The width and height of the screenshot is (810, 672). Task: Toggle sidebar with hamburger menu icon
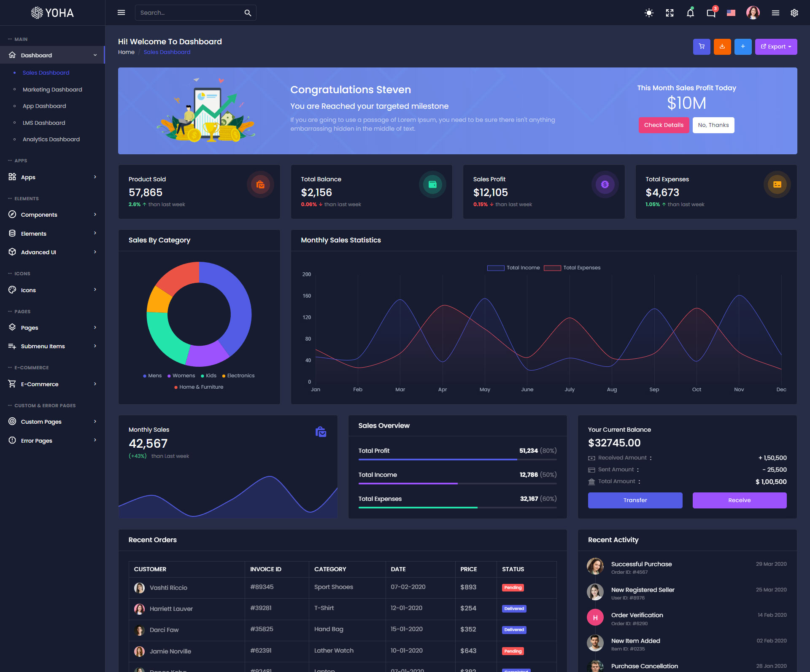[121, 13]
